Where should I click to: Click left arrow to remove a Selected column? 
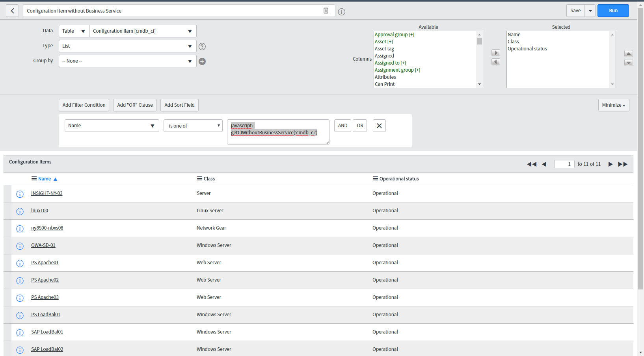coord(495,62)
